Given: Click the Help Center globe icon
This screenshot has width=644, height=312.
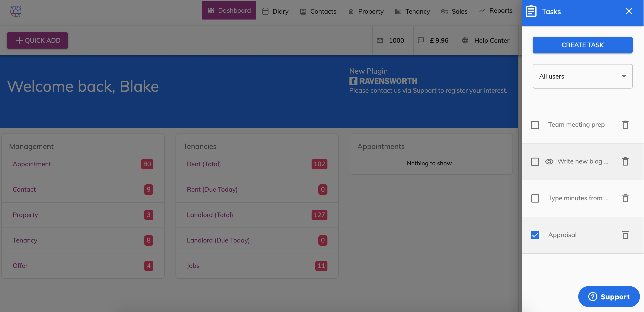Looking at the screenshot, I should [465, 40].
